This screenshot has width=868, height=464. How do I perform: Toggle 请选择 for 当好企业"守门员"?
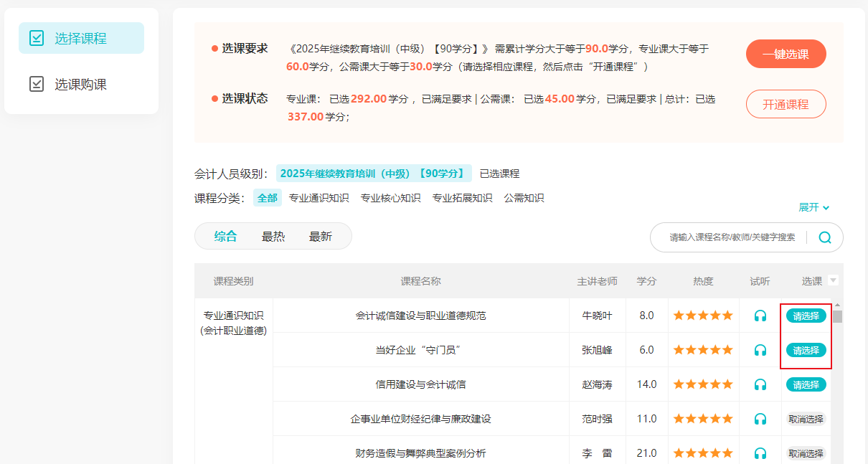(x=806, y=350)
